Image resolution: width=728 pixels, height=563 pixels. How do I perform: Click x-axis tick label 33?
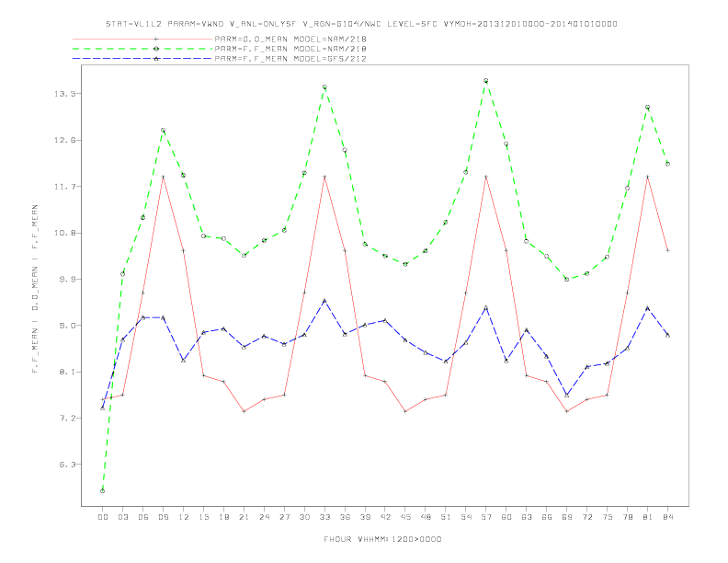(324, 517)
